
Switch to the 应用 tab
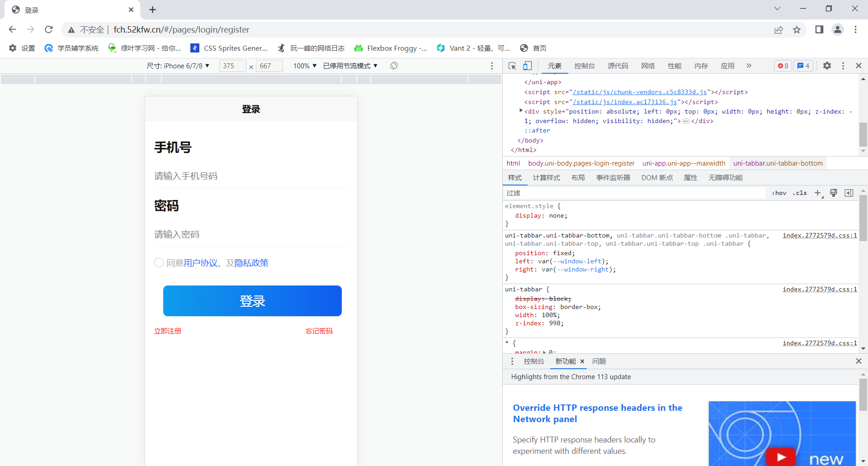tap(727, 66)
